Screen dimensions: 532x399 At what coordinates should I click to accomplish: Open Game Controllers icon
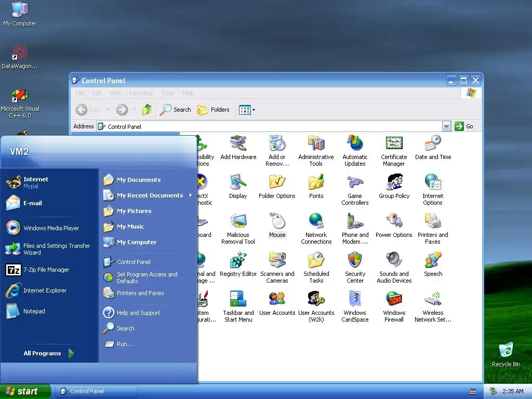(355, 190)
